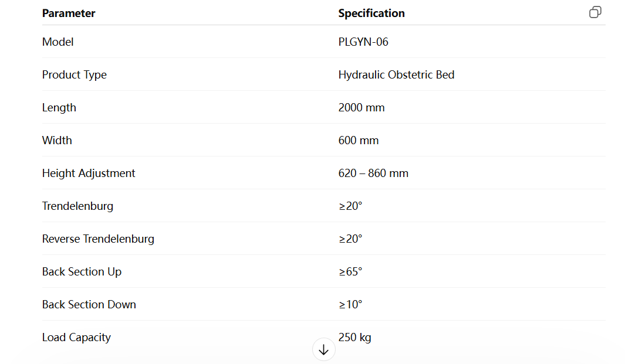Click the Height Adjustment label
Screen dimensions: 625x364
pos(89,173)
